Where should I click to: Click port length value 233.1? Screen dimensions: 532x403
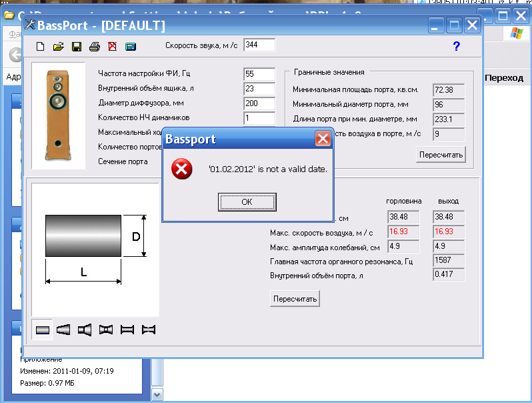(x=449, y=119)
